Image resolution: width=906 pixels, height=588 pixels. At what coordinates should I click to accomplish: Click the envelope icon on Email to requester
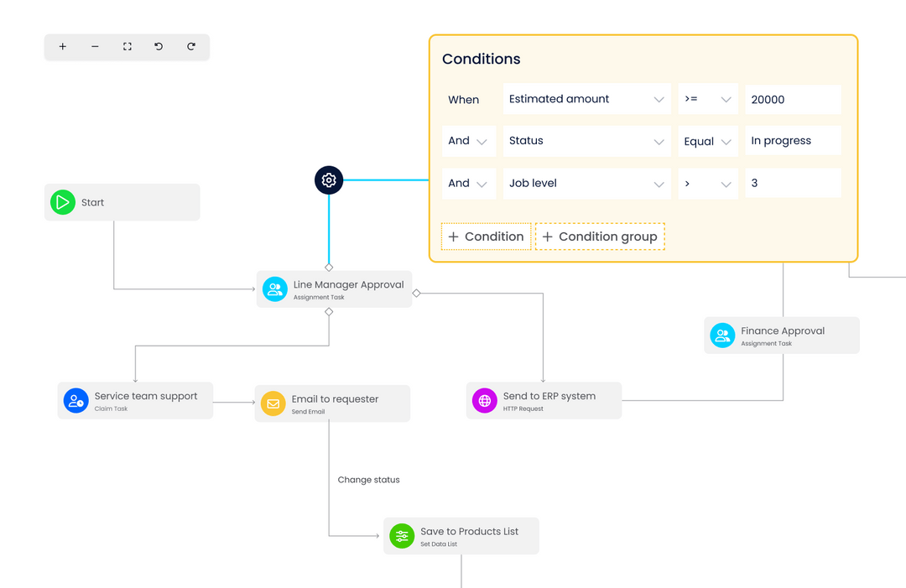coord(273,403)
